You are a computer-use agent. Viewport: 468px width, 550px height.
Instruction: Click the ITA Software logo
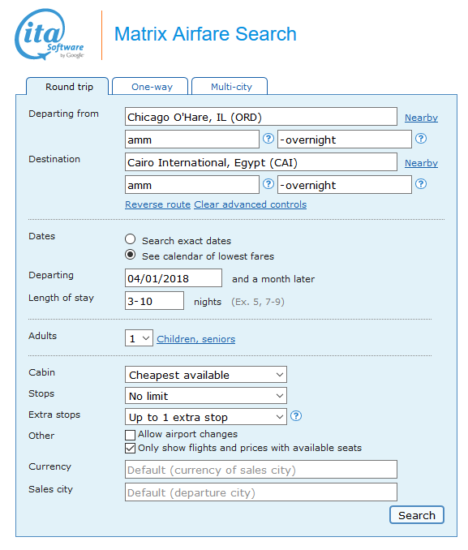[49, 34]
